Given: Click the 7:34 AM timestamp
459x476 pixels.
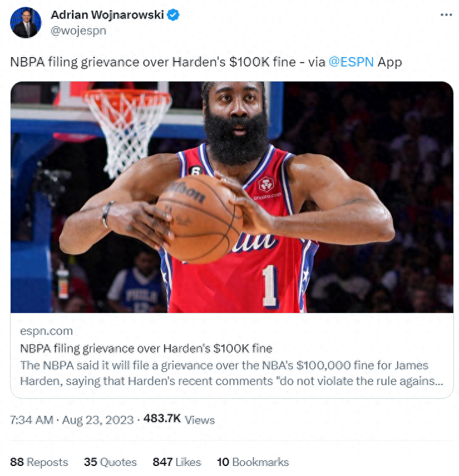Looking at the screenshot, I should 31,420.
